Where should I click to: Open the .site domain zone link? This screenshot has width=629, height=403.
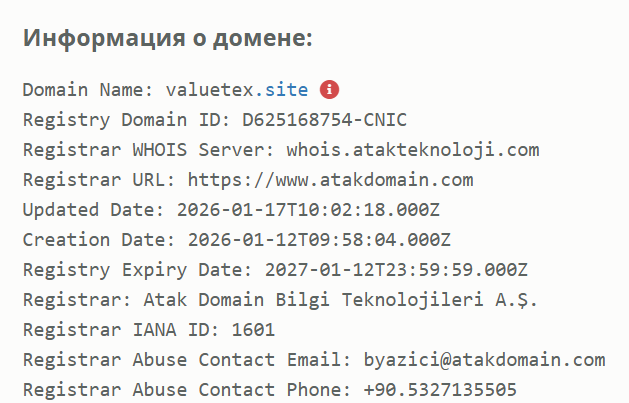pos(287,90)
